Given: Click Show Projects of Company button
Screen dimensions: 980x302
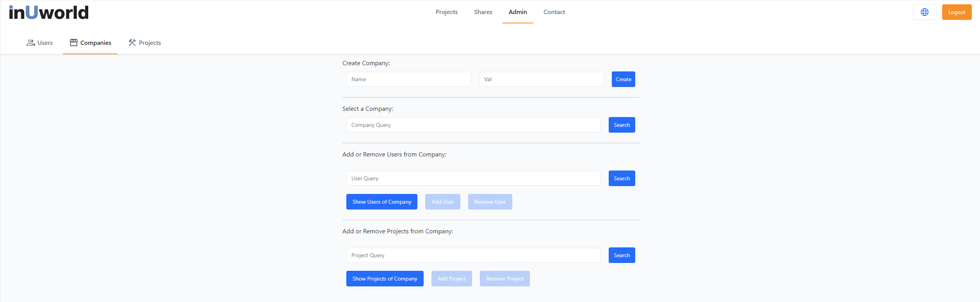Looking at the screenshot, I should [385, 279].
